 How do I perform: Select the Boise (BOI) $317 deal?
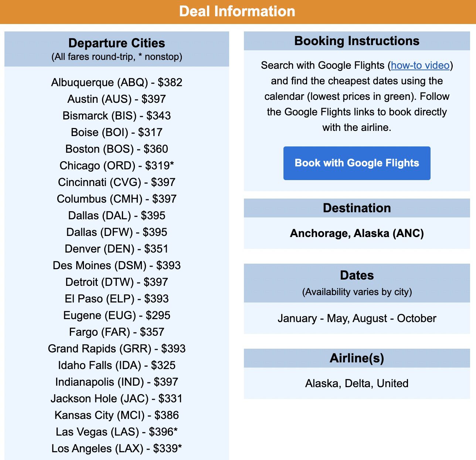[x=117, y=132]
